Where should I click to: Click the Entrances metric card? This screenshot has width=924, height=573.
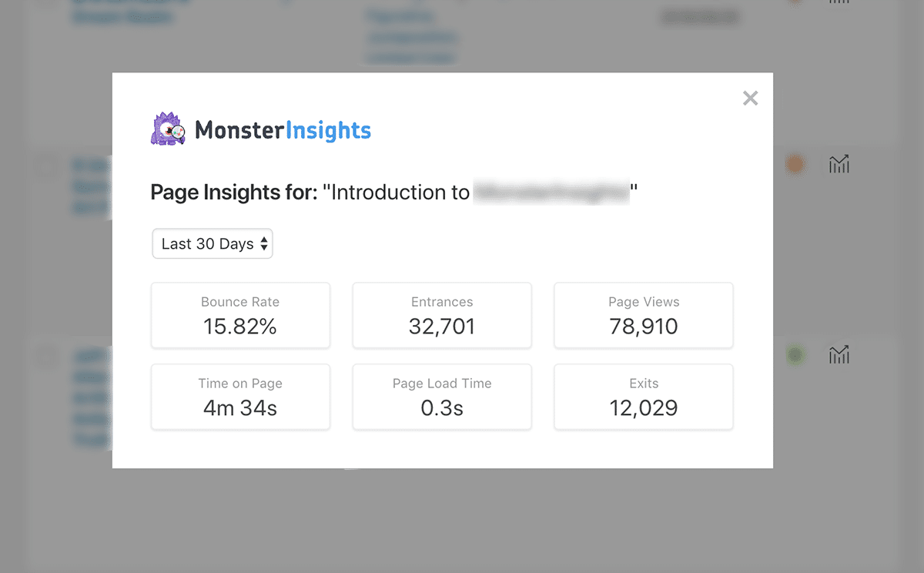point(441,315)
